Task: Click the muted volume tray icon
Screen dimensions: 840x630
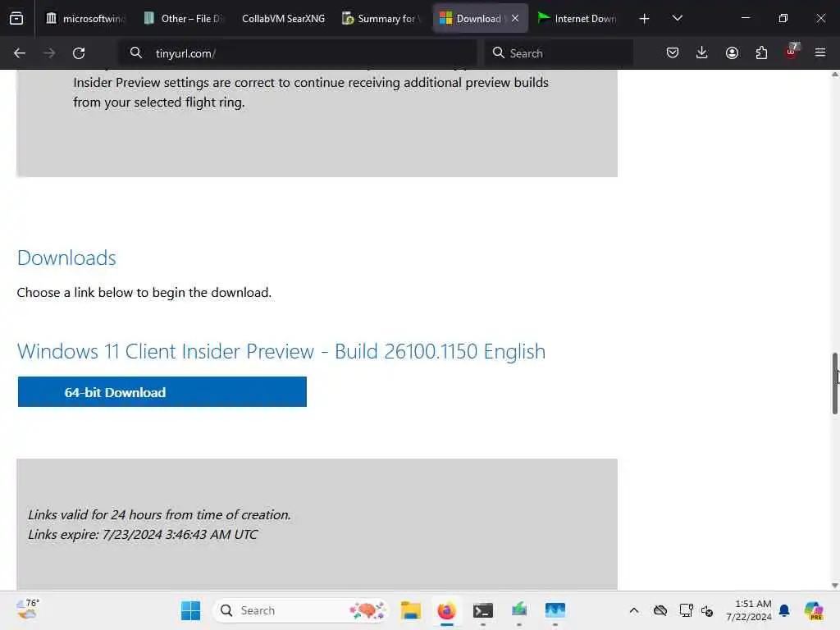Action: click(x=707, y=610)
